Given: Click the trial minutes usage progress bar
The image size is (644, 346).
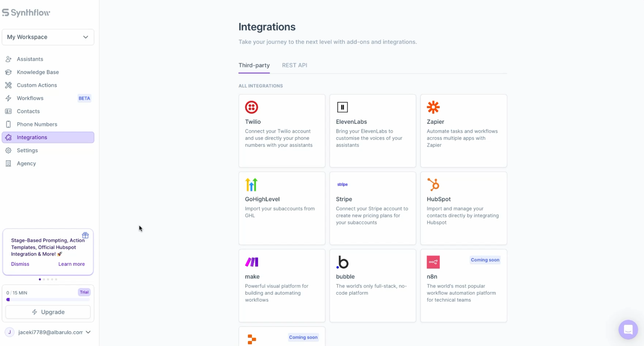Looking at the screenshot, I should coord(48,300).
